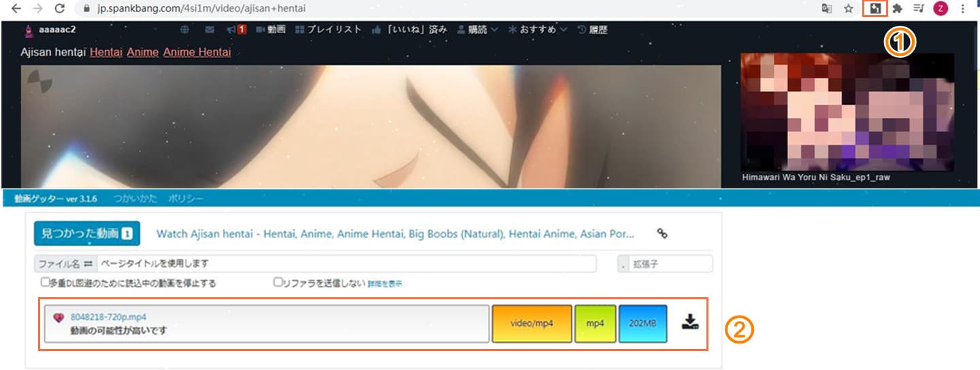Click the 動画ゲッター extension icon in toolbar

pyautogui.click(x=875, y=9)
